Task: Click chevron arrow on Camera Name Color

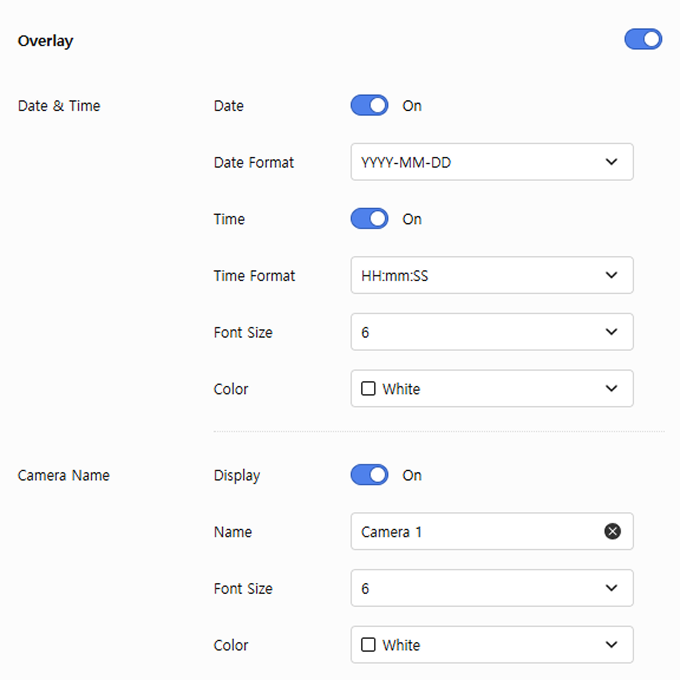Action: (612, 645)
